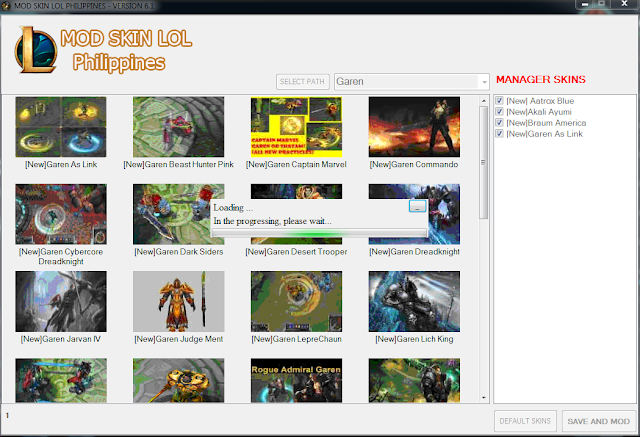Select the Garen Jarvan IV thumbnail
This screenshot has width=640, height=437.
61,302
